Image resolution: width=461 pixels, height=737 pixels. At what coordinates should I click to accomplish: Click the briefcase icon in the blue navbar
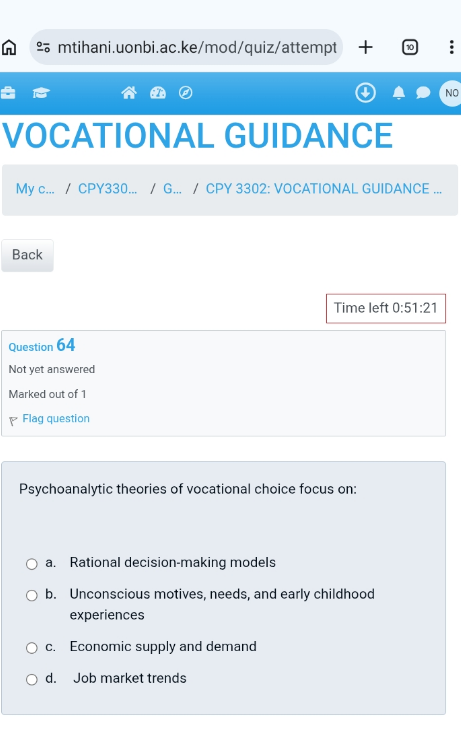pyautogui.click(x=8, y=93)
